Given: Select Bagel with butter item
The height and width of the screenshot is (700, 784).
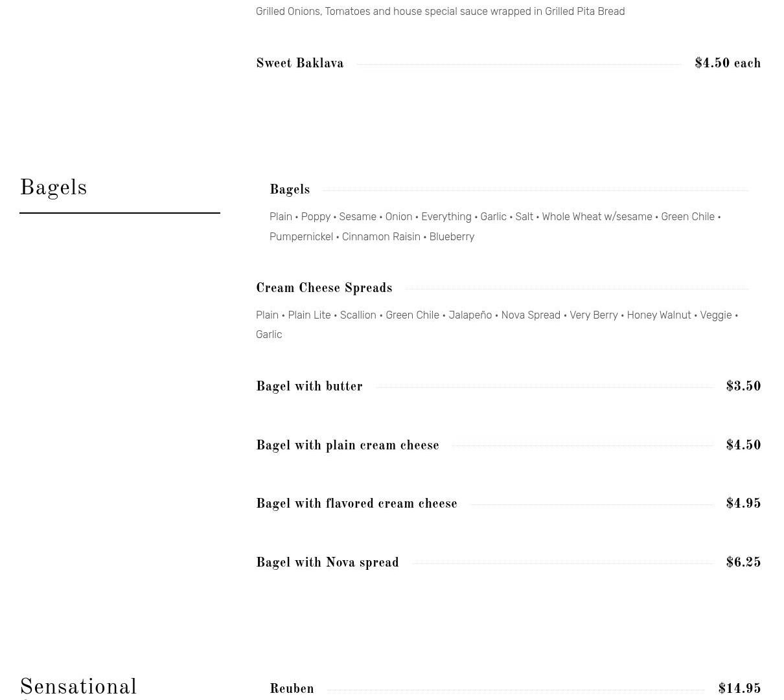Looking at the screenshot, I should coord(309,387).
